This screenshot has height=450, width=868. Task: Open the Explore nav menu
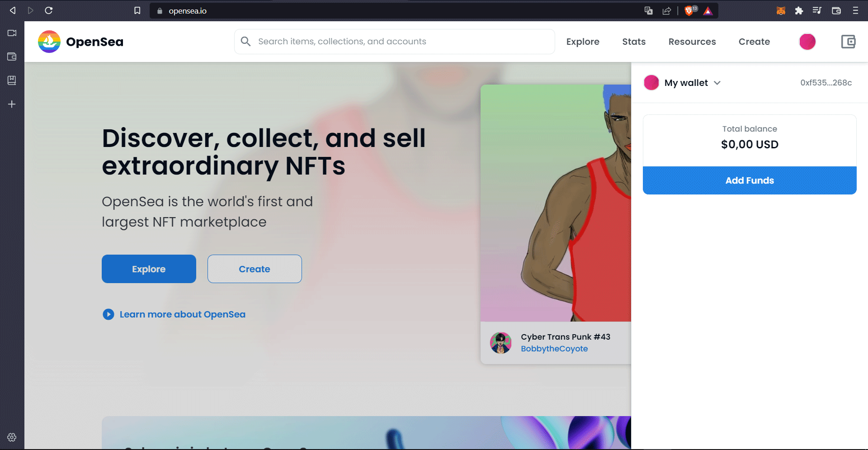(x=583, y=42)
